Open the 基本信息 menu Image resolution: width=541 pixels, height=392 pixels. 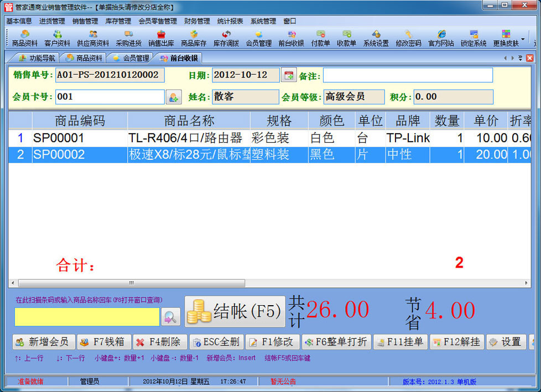pos(19,21)
